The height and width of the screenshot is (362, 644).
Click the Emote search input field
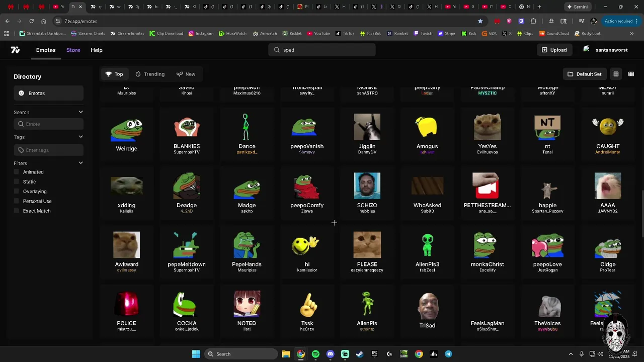(x=48, y=124)
